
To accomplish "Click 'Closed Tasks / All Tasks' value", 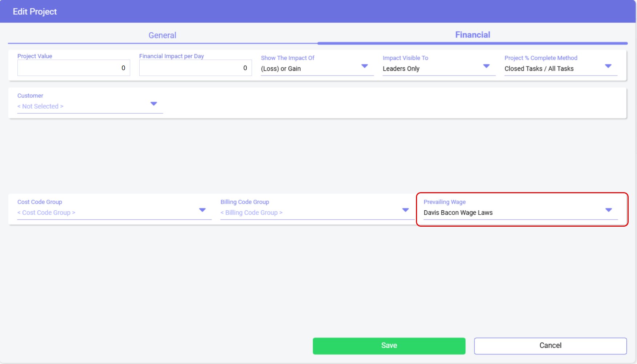I will (x=539, y=69).
